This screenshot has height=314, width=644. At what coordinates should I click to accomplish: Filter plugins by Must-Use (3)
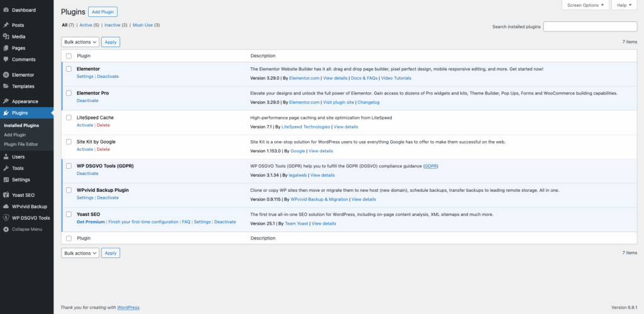tap(146, 25)
